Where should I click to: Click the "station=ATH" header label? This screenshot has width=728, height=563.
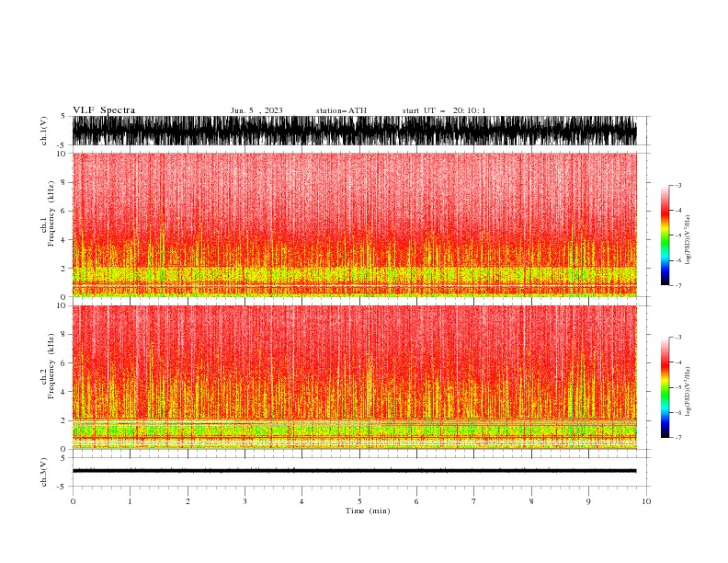341,110
